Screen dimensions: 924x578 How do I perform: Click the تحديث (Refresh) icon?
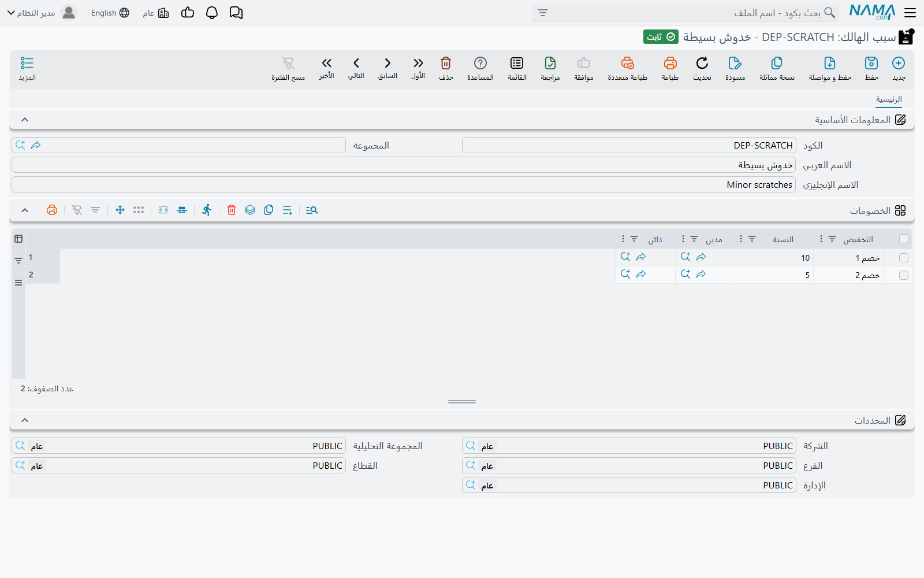click(x=702, y=63)
